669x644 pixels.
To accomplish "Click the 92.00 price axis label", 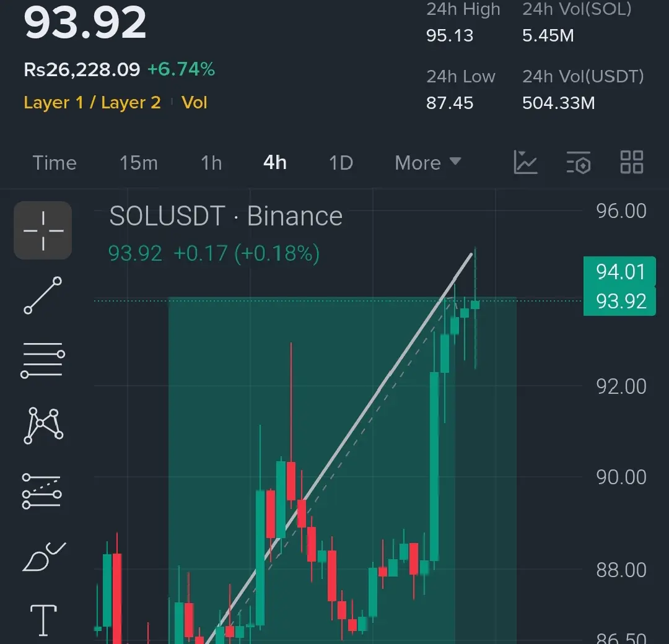I will point(621,387).
